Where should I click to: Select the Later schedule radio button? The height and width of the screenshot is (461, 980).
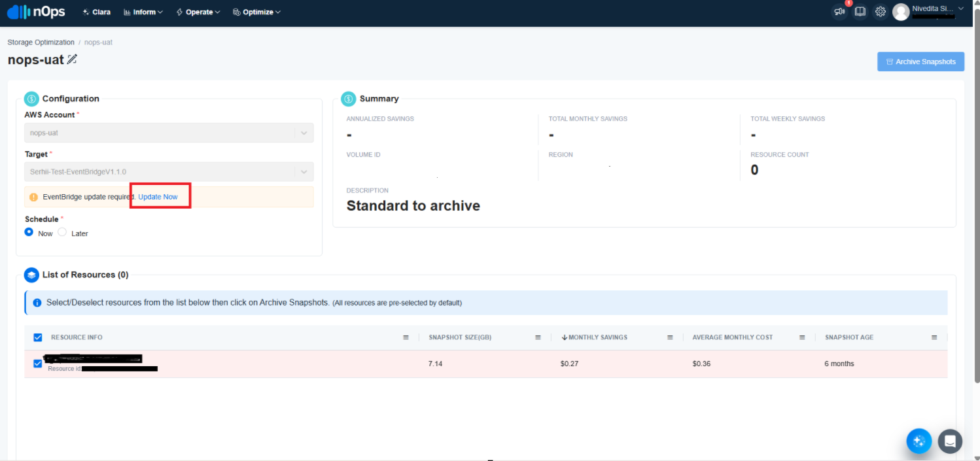(62, 232)
